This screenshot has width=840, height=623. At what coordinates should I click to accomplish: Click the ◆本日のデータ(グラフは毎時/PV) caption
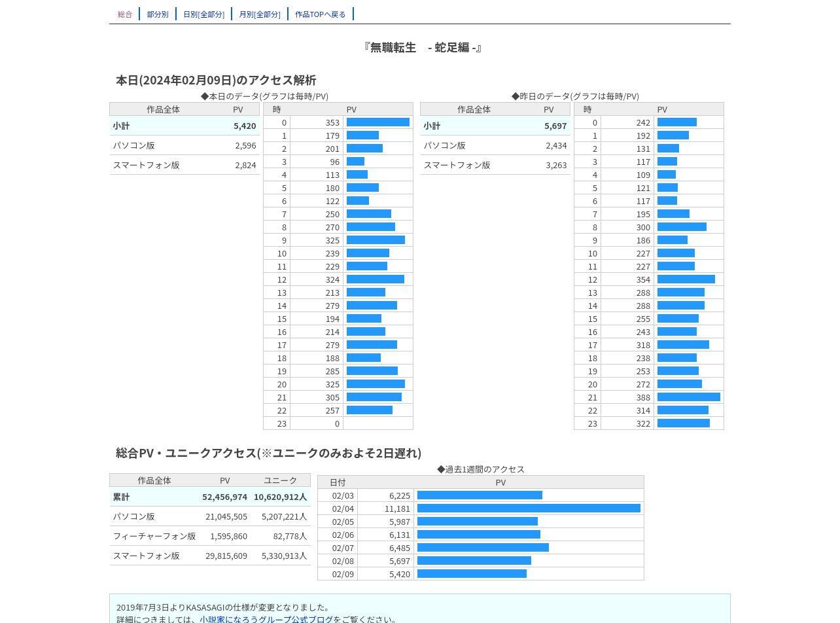coord(264,96)
